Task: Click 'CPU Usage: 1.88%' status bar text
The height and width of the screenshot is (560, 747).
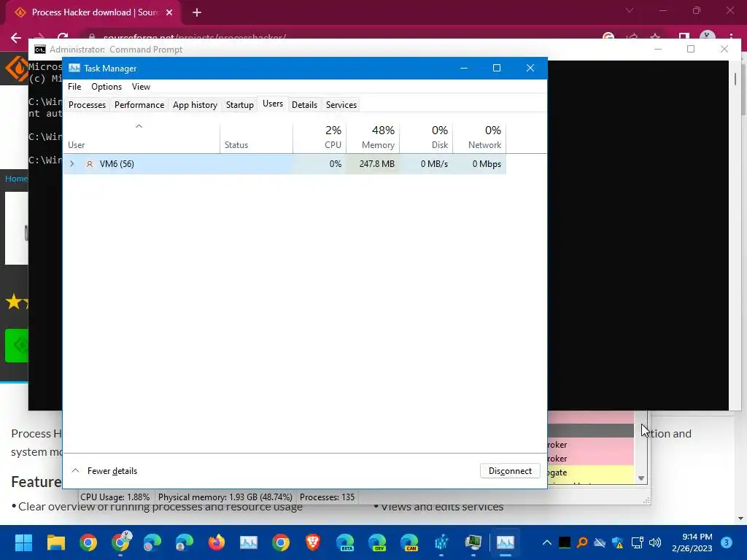Action: [x=115, y=497]
